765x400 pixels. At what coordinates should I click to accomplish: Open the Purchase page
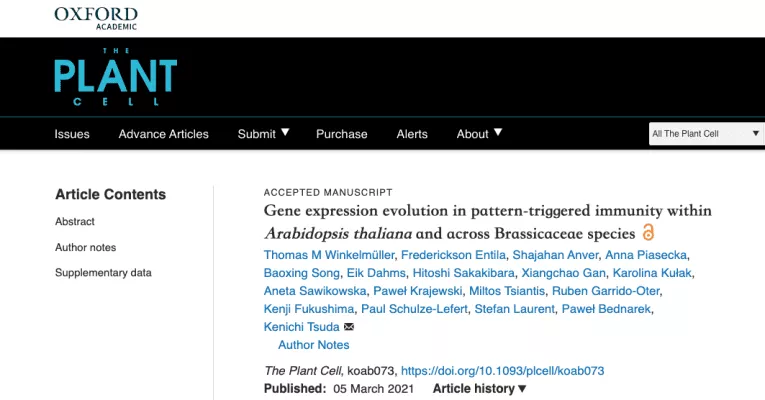(341, 134)
